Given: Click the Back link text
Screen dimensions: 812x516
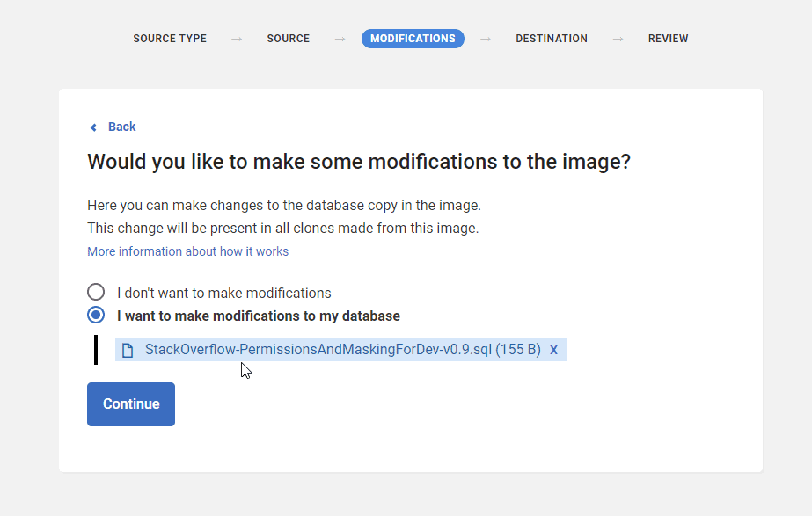Looking at the screenshot, I should click(x=121, y=127).
